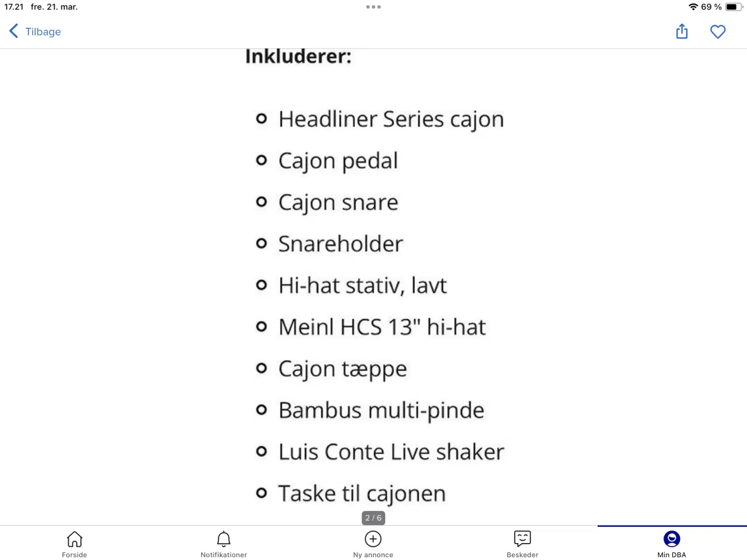Open the three-dot multitasking menu
The image size is (747, 560).
coord(373,7)
